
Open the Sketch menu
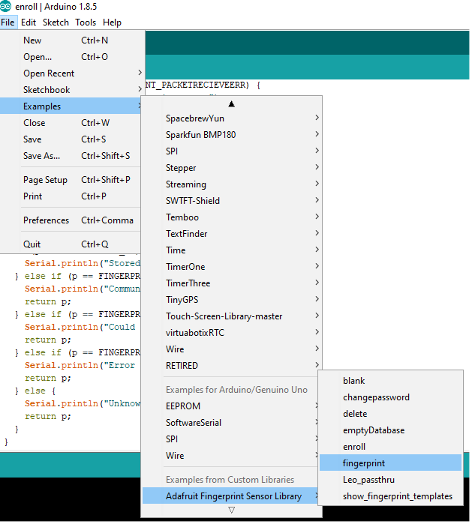(55, 23)
